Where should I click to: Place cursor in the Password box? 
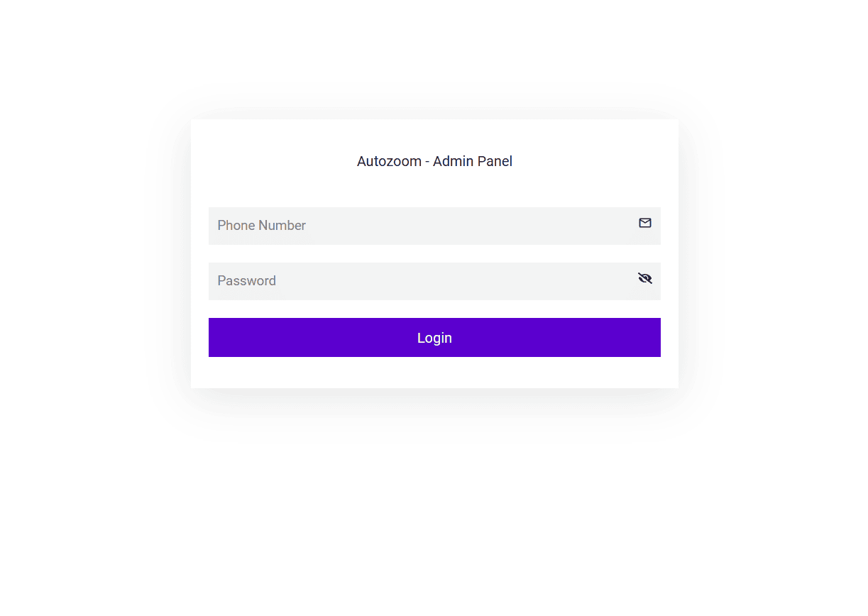(x=426, y=281)
